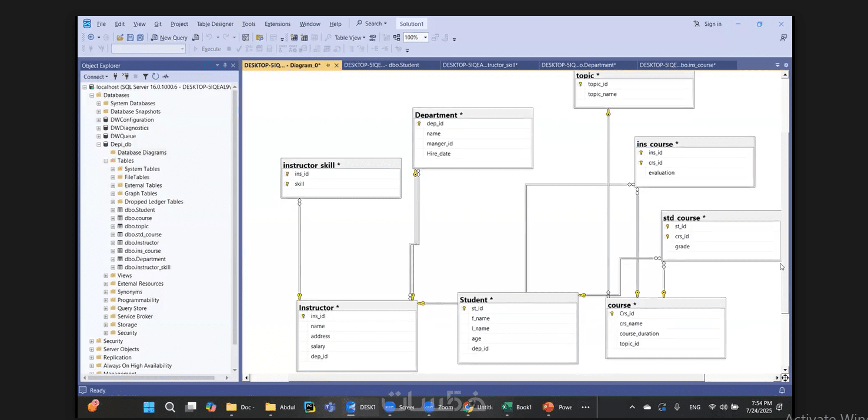Expand the DWConfiguration database
The image size is (868, 420).
coord(99,120)
